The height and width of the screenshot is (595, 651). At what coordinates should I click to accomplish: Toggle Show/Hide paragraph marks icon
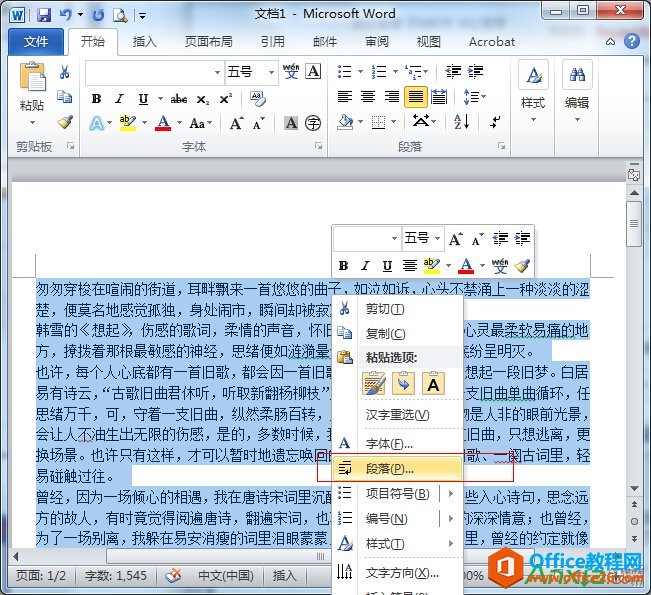pyautogui.click(x=495, y=122)
